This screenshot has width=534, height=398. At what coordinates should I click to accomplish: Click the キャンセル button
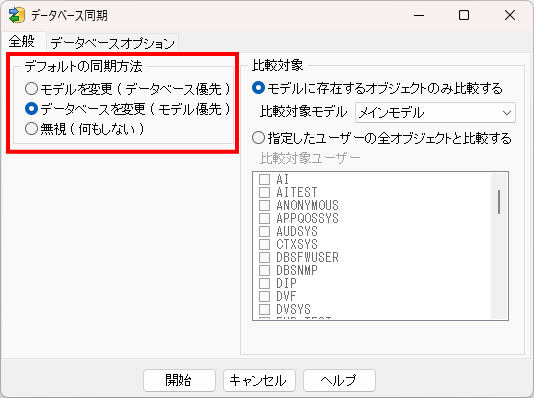pos(259,380)
